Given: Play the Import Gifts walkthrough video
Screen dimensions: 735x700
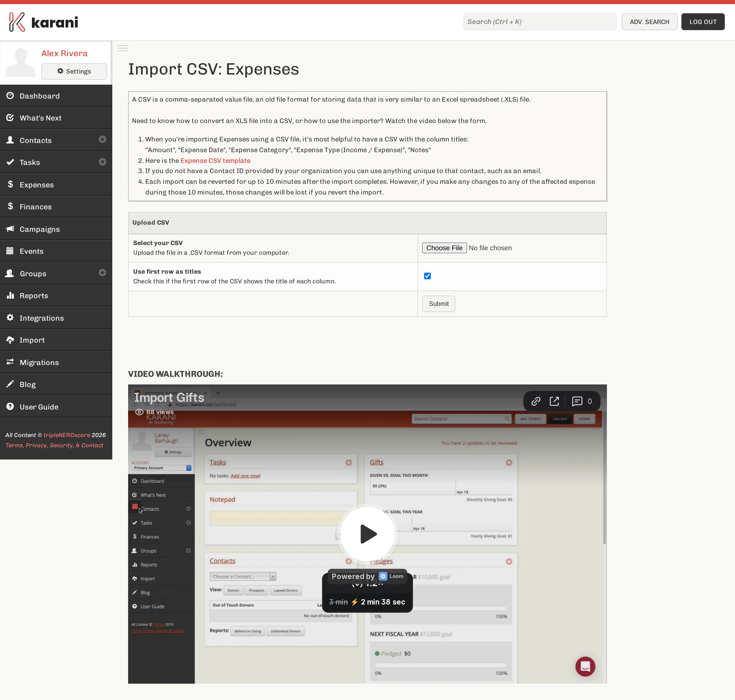Looking at the screenshot, I should click(367, 534).
